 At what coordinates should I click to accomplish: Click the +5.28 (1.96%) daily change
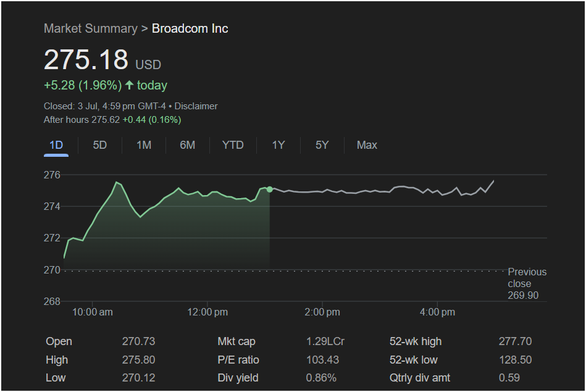point(83,85)
